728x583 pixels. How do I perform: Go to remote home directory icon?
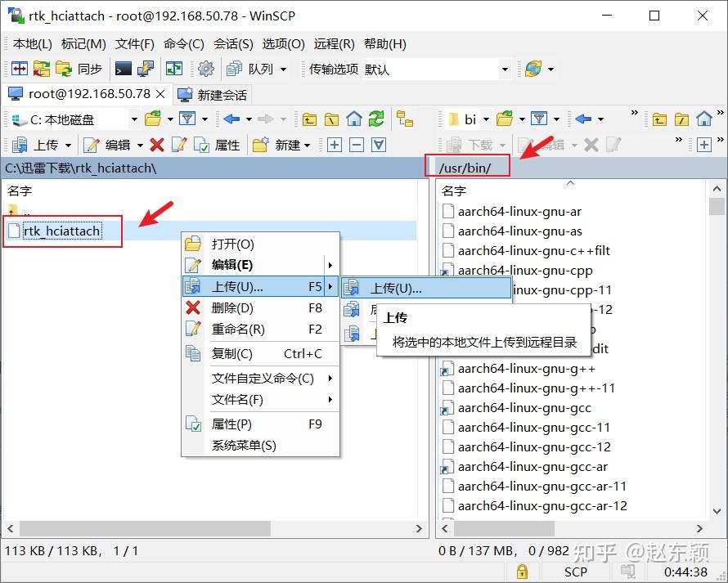point(703,119)
